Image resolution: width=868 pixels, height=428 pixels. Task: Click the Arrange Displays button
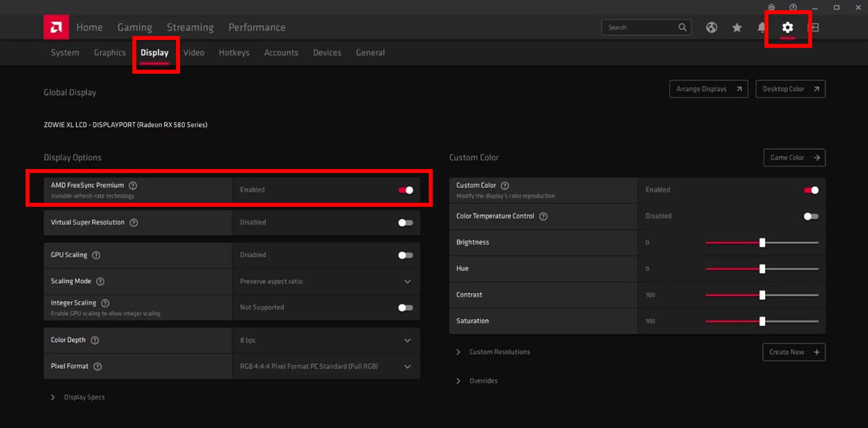pyautogui.click(x=708, y=89)
